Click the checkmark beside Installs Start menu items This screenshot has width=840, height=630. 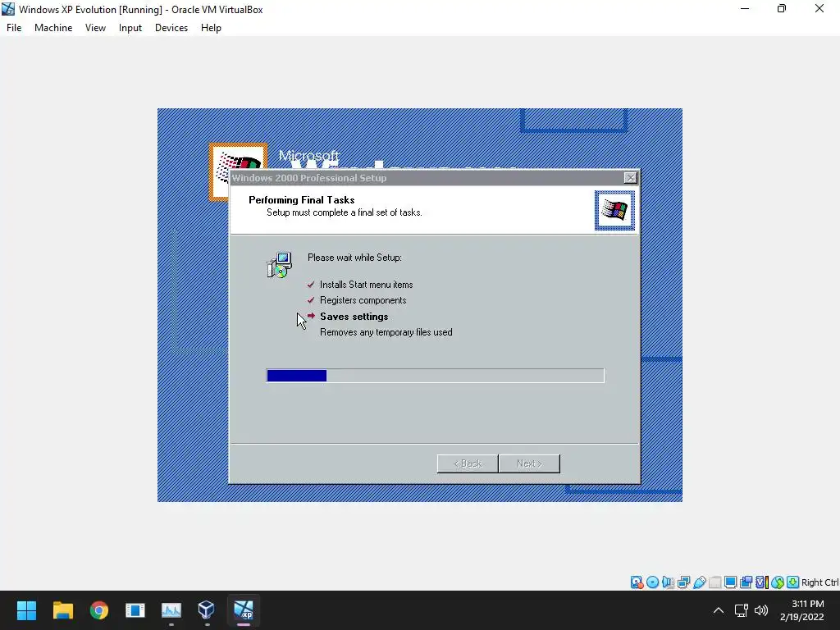(311, 285)
